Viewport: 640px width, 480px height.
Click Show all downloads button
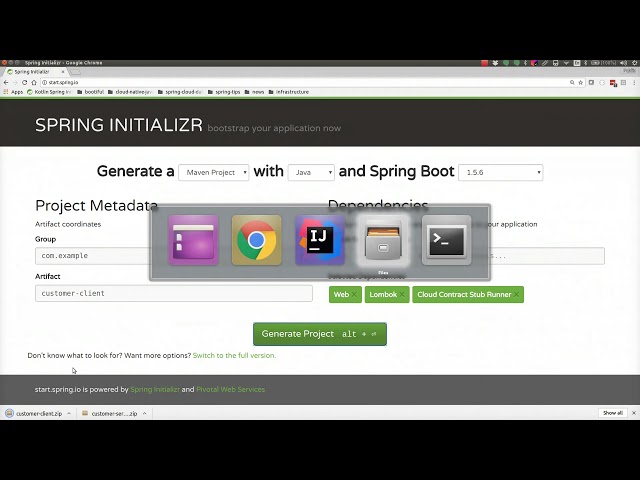(613, 413)
